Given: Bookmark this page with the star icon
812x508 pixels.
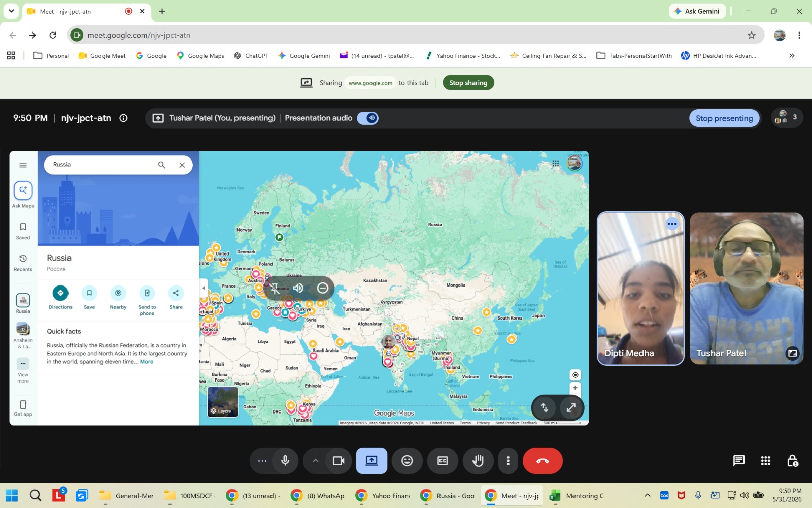Looking at the screenshot, I should coord(752,35).
